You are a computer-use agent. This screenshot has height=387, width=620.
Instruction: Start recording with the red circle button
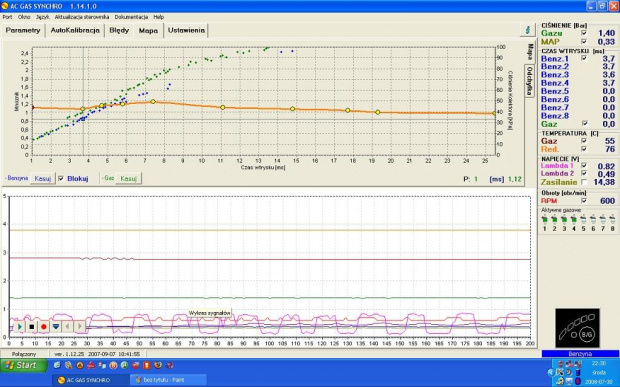pyautogui.click(x=43, y=327)
